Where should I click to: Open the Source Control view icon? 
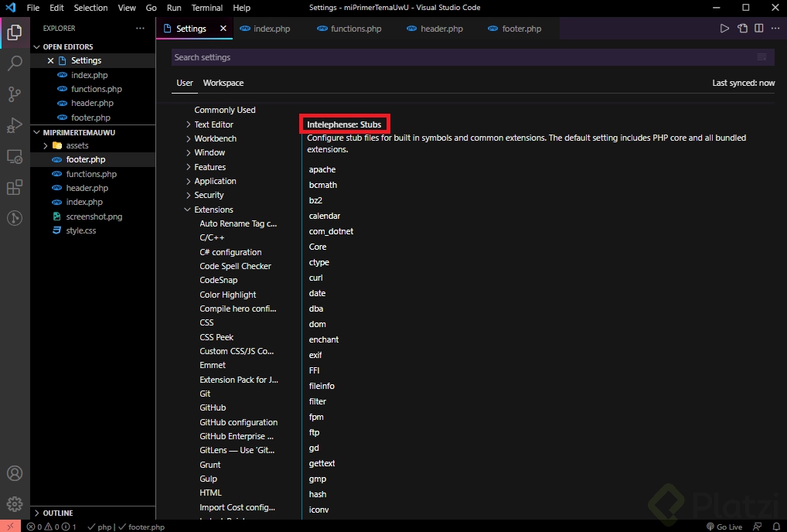tap(15, 94)
